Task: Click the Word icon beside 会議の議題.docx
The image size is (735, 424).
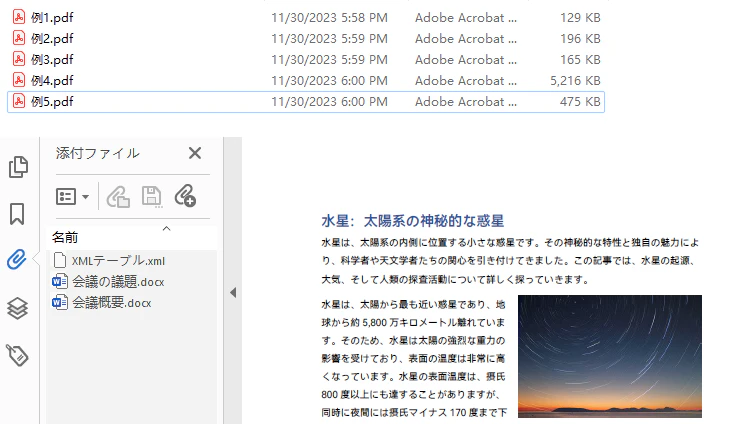Action: point(60,281)
